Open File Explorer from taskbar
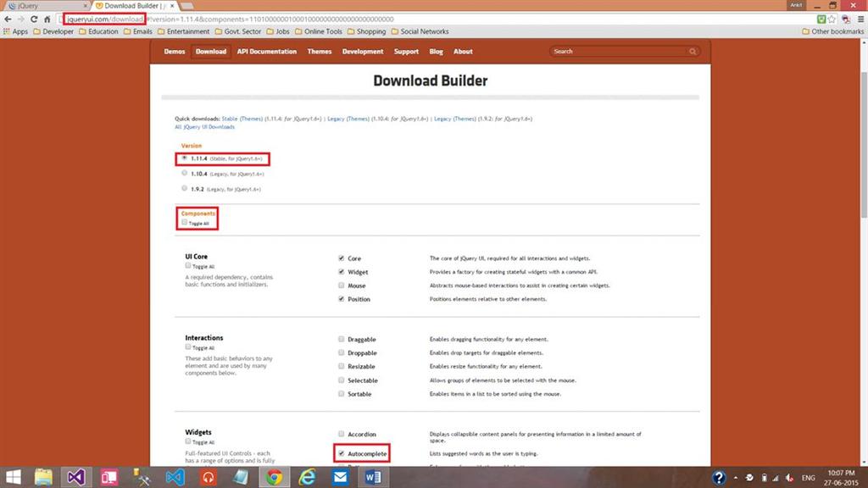 coord(43,477)
